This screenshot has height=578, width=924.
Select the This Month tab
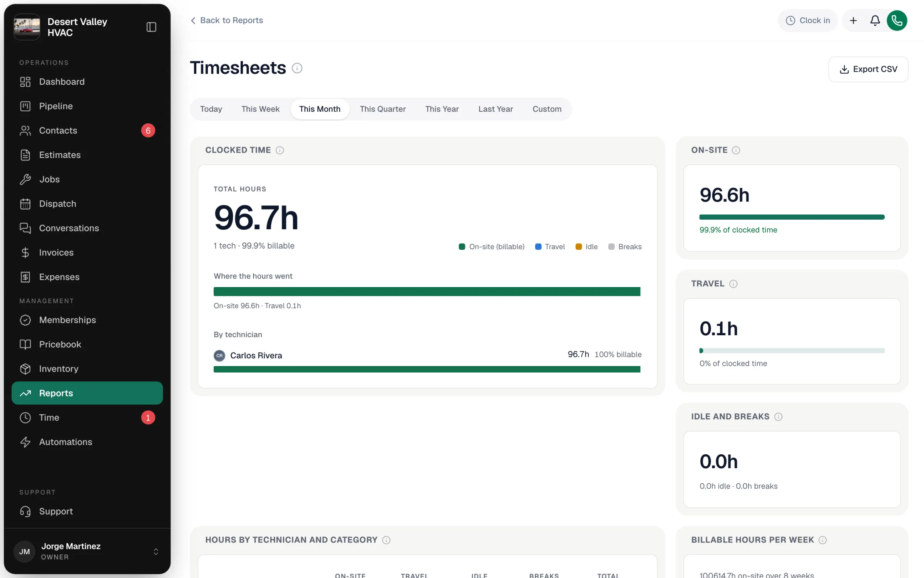pyautogui.click(x=320, y=109)
